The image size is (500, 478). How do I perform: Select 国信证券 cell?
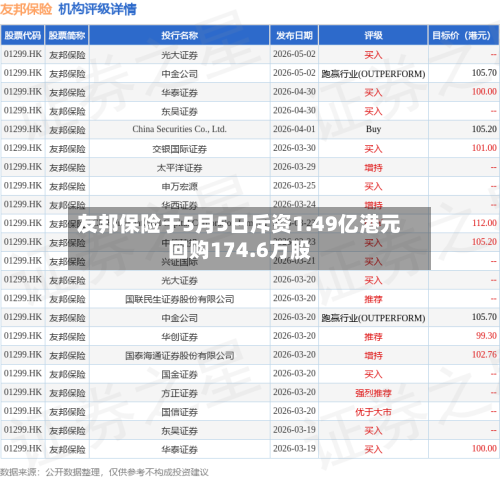pos(180,412)
